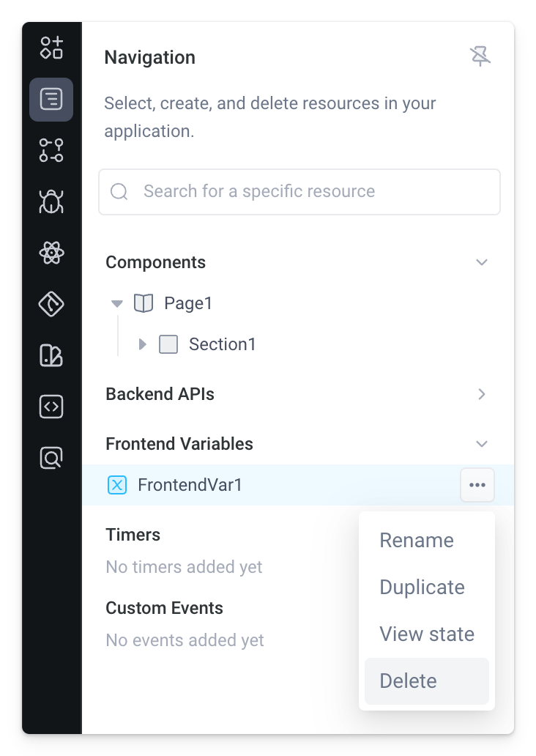The image size is (536, 756).
Task: Collapse the Components section
Action: click(x=481, y=262)
